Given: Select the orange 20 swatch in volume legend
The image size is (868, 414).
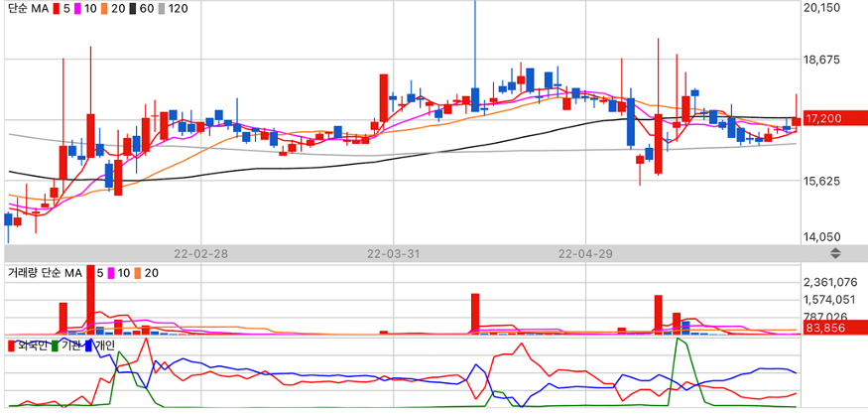Looking at the screenshot, I should click(x=139, y=273).
